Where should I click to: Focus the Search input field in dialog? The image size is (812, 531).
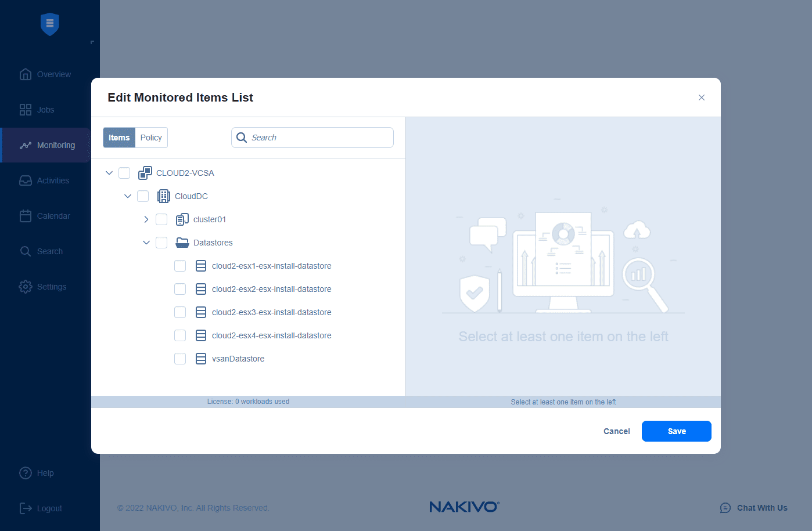[312, 138]
